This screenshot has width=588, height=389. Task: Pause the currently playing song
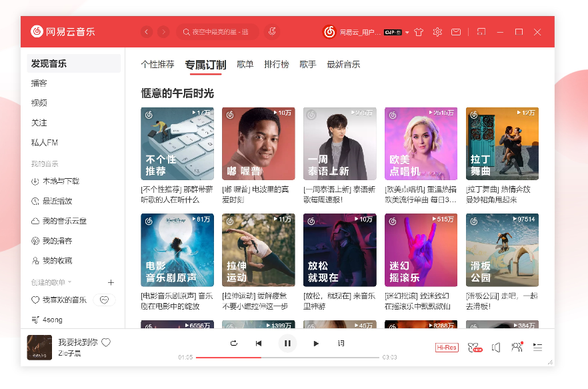287,343
